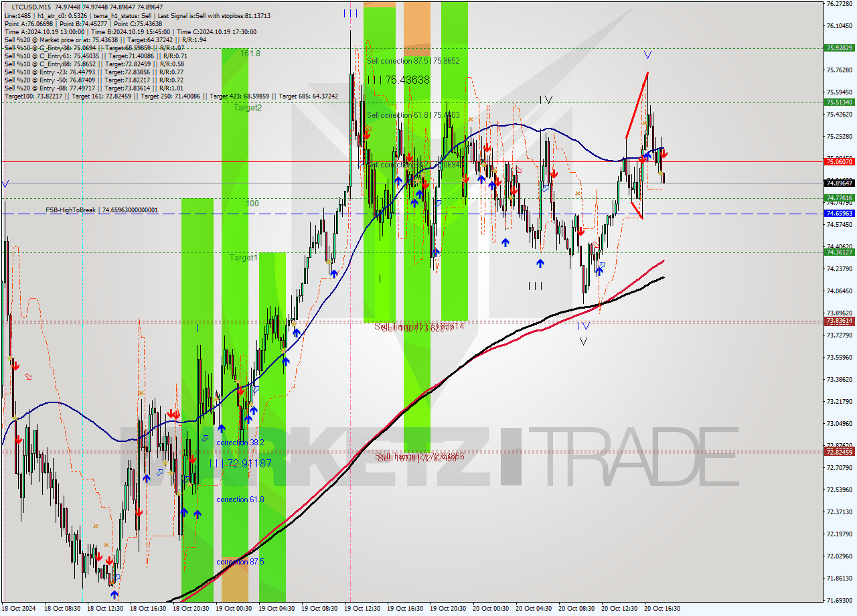Click the 76.27280 price axis value
Image resolution: width=857 pixels, height=616 pixels.
pyautogui.click(x=840, y=4)
